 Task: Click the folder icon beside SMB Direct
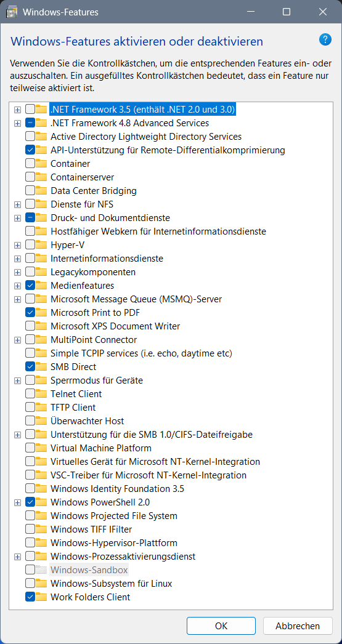tap(41, 367)
